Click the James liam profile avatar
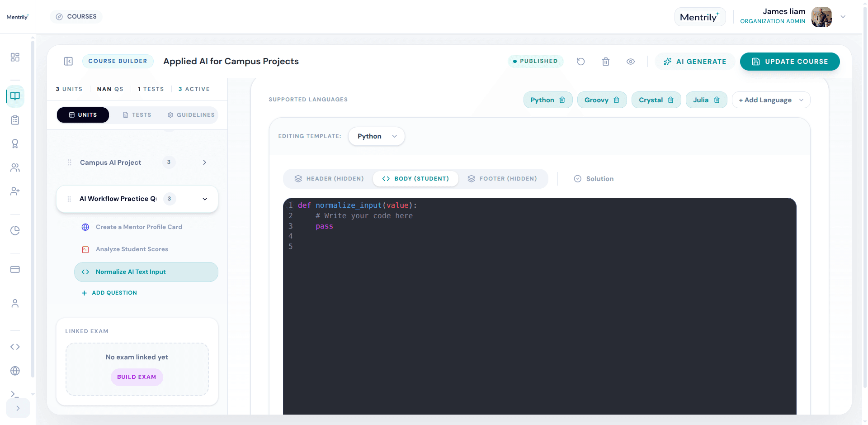Viewport: 868px width, 425px height. [x=821, y=17]
